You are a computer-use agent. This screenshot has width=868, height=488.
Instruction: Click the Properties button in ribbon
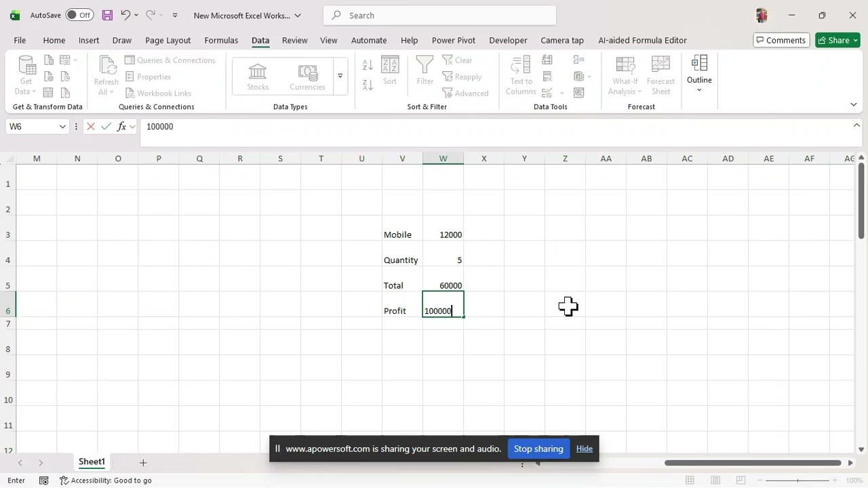point(148,77)
